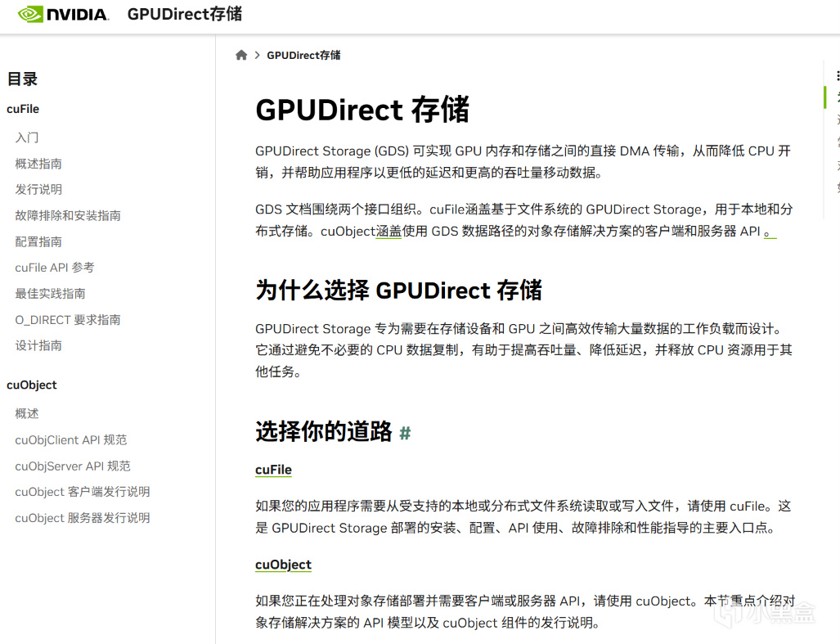Viewport: 840px width, 644px height.
Task: Open 设计指南 in the sidebar
Action: [38, 345]
